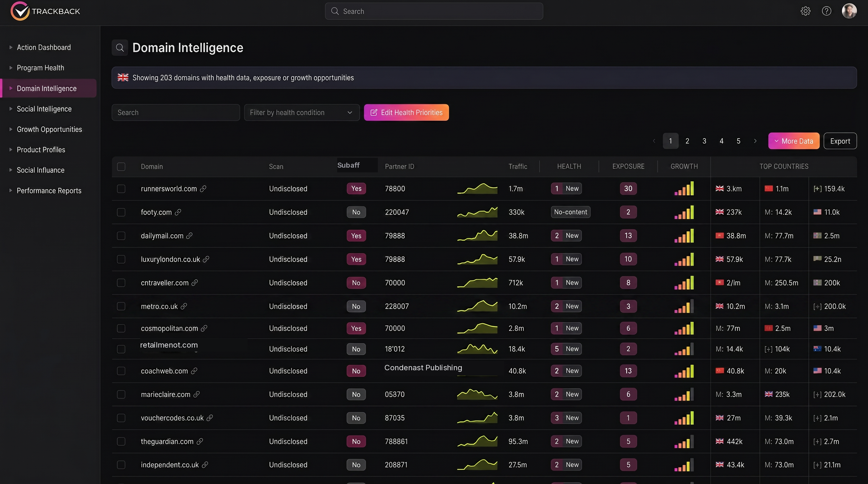Check the cntraveller.com row checkbox
Viewport: 868px width, 484px height.
(121, 283)
